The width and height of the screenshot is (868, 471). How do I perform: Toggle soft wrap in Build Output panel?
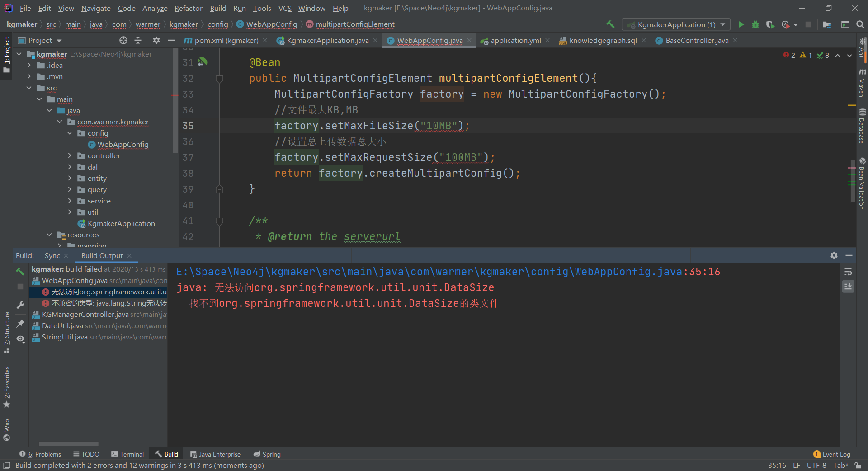pyautogui.click(x=849, y=272)
